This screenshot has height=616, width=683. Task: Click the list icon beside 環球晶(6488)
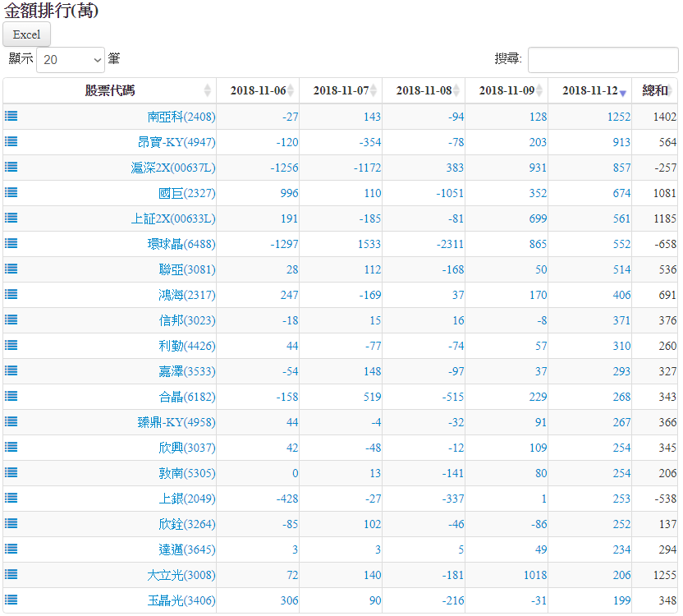coord(11,243)
